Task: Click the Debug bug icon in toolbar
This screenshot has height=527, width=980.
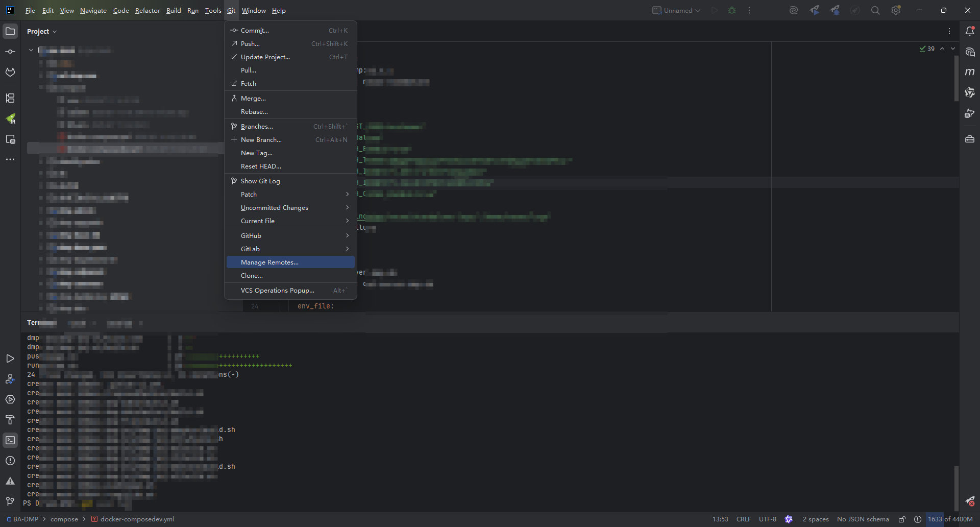Action: (x=732, y=10)
